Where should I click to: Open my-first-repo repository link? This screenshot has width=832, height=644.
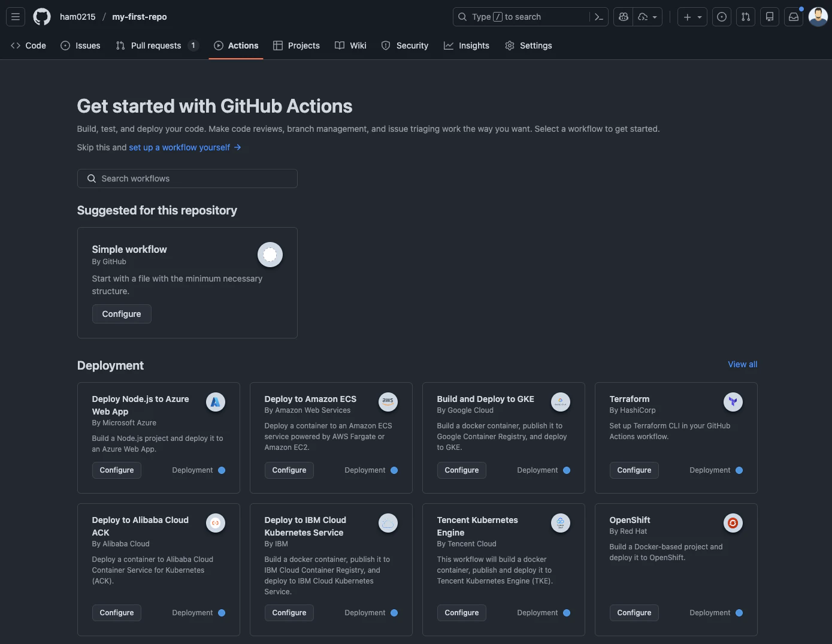140,17
